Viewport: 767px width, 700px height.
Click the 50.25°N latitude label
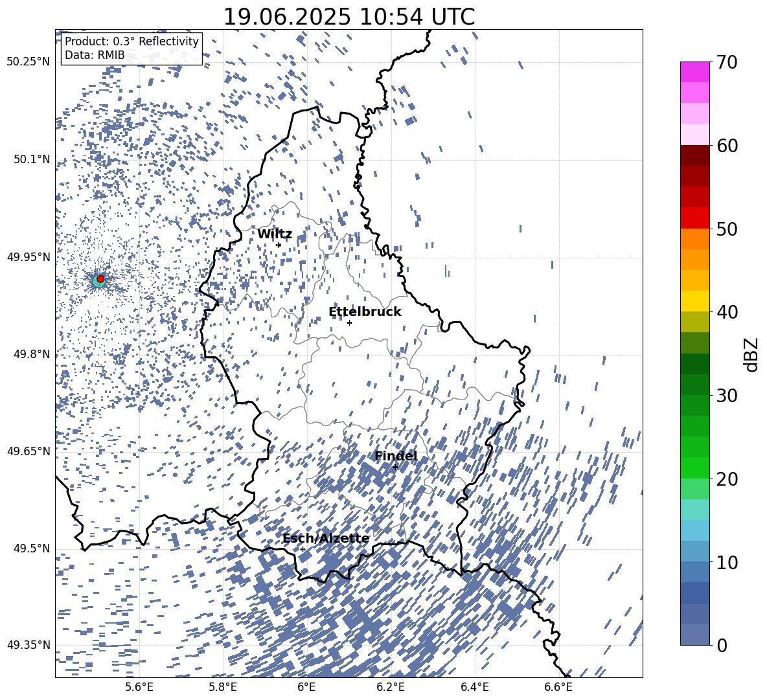pos(29,62)
